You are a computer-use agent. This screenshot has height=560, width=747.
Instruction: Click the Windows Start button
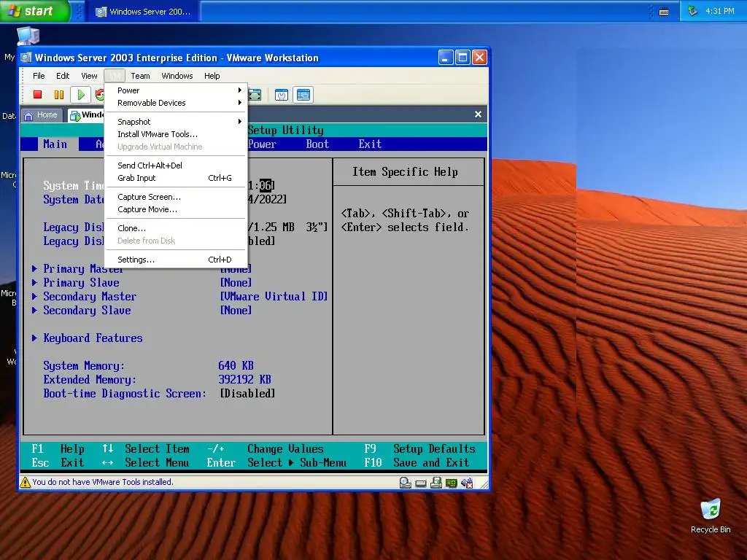click(35, 11)
